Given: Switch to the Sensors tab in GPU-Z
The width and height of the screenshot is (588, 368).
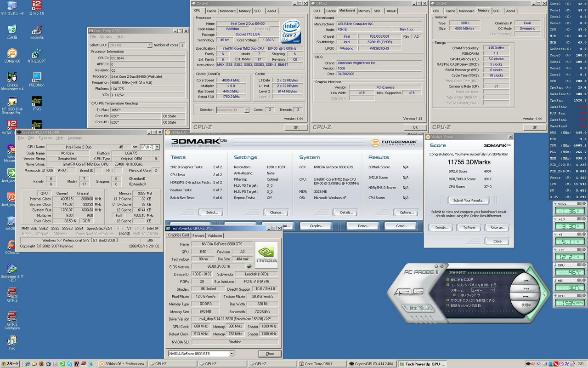Looking at the screenshot, I should 198,236.
